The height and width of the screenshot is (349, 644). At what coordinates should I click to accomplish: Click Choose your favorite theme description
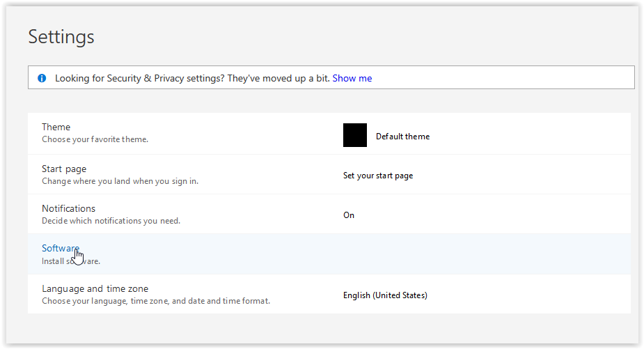pos(95,139)
